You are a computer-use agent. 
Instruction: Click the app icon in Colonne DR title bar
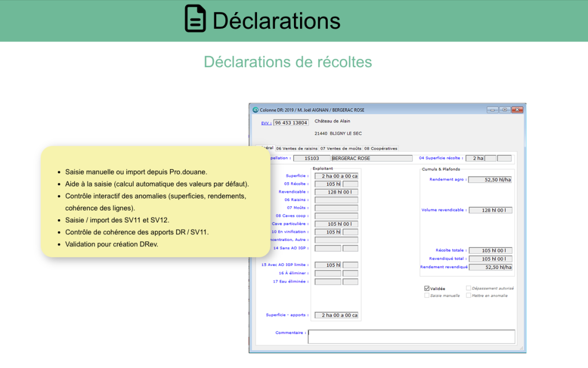tap(255, 110)
